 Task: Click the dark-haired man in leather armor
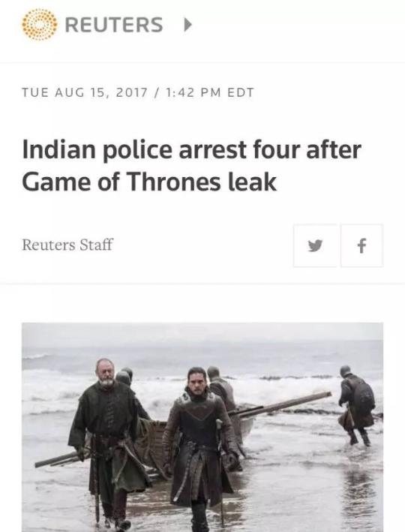coord(200,448)
